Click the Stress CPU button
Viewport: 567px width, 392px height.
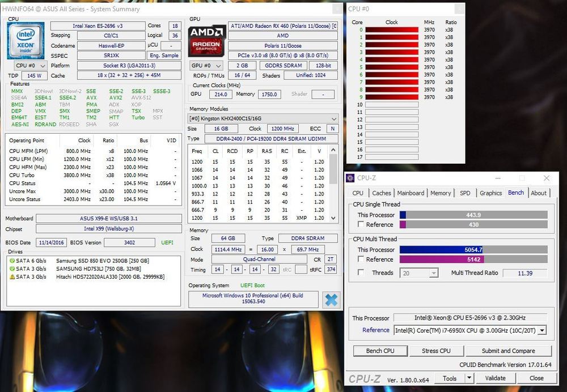(436, 351)
